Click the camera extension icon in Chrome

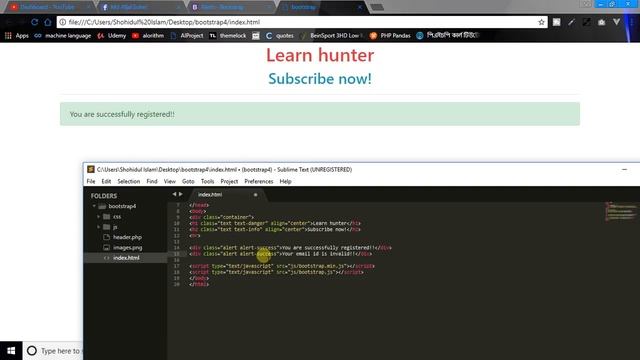tap(601, 22)
